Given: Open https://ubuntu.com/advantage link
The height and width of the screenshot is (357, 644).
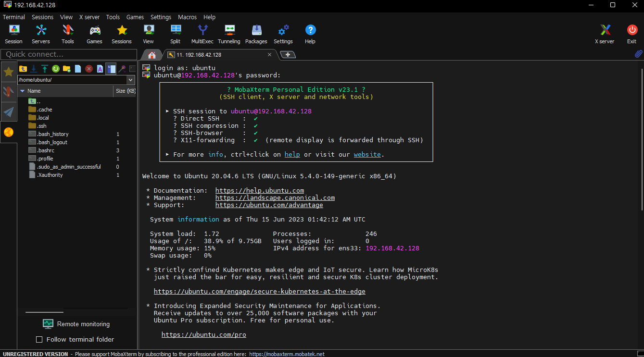Looking at the screenshot, I should 269,205.
